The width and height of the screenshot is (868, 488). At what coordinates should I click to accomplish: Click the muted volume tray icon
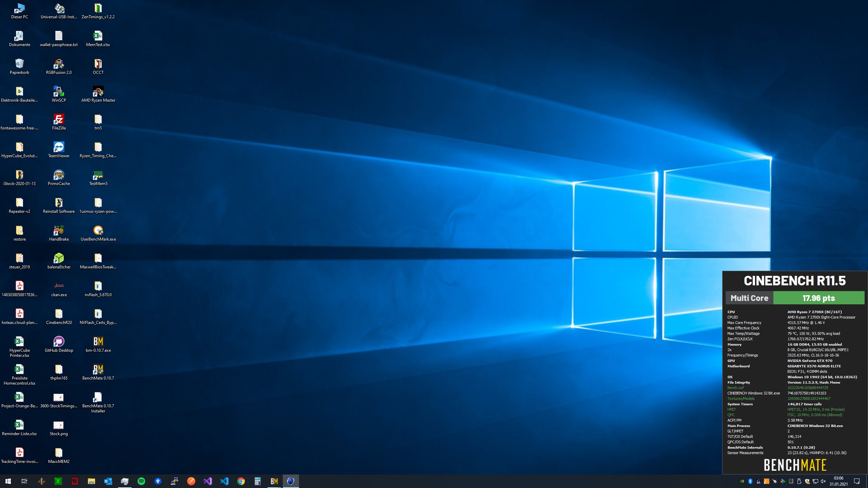tap(823, 481)
